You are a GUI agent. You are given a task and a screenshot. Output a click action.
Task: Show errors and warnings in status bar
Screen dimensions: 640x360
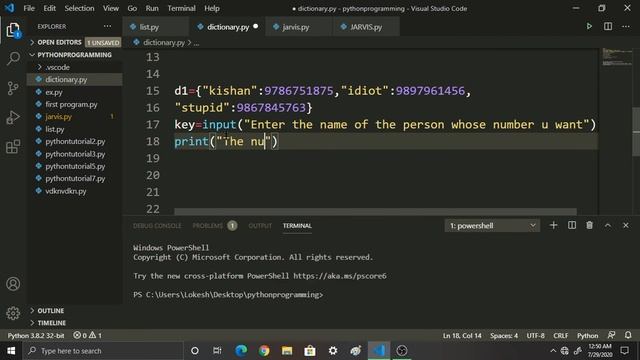[x=87, y=335]
